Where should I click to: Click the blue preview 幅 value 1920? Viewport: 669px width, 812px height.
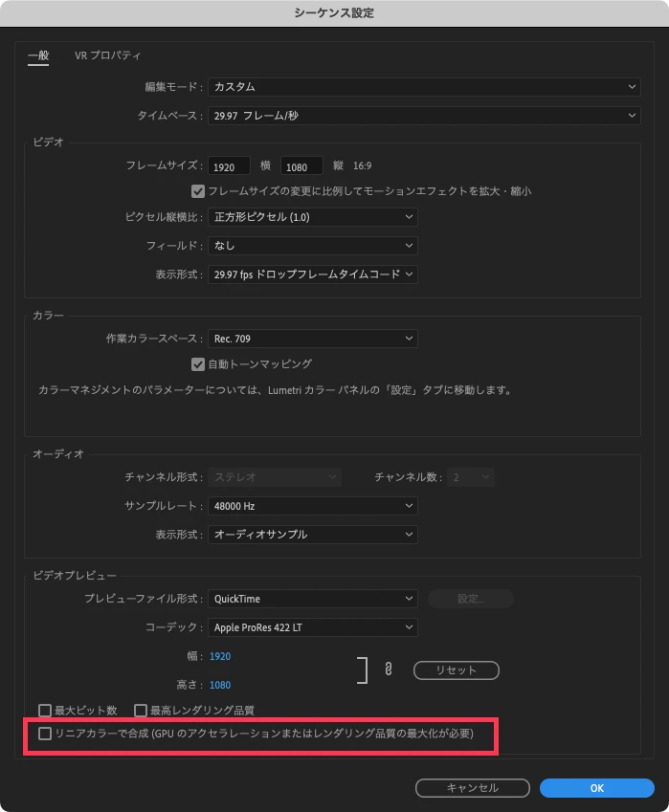[220, 657]
